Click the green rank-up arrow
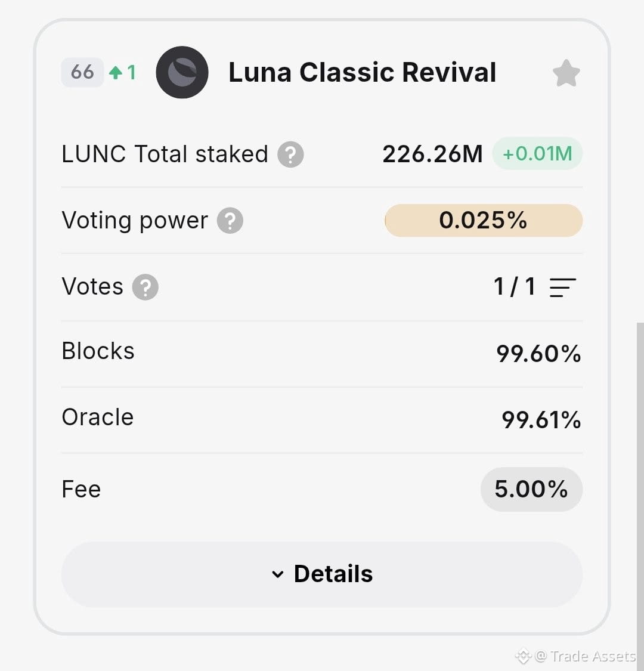Image resolution: width=644 pixels, height=671 pixels. 116,72
